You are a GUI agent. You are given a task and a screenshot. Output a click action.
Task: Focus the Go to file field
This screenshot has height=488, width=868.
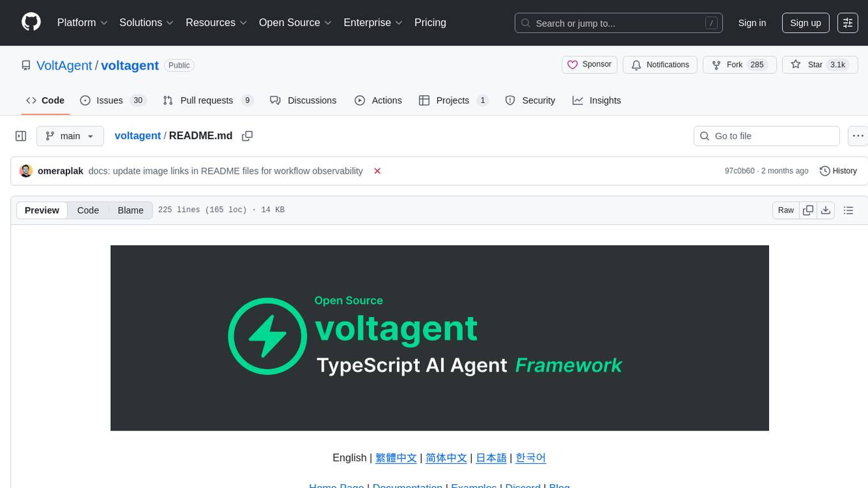[x=767, y=136]
